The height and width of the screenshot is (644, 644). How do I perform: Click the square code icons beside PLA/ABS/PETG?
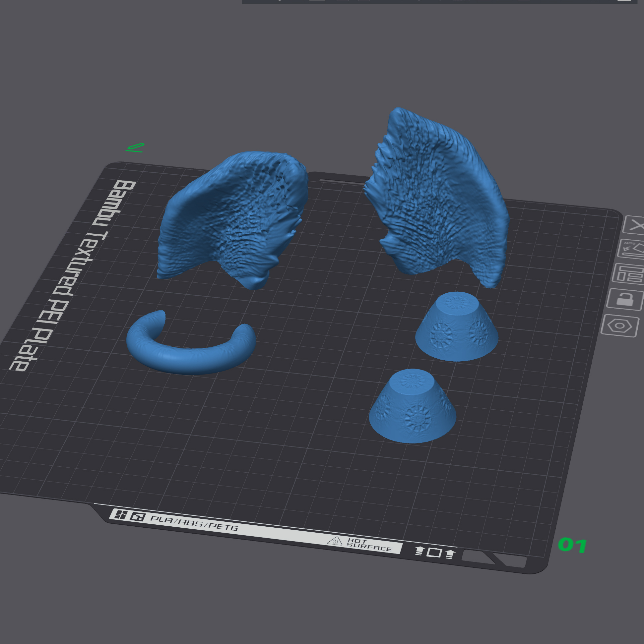click(128, 516)
